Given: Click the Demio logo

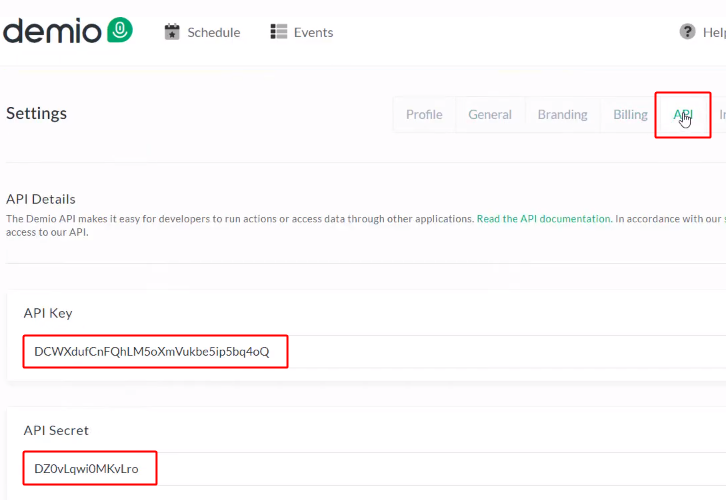Looking at the screenshot, I should (x=68, y=31).
